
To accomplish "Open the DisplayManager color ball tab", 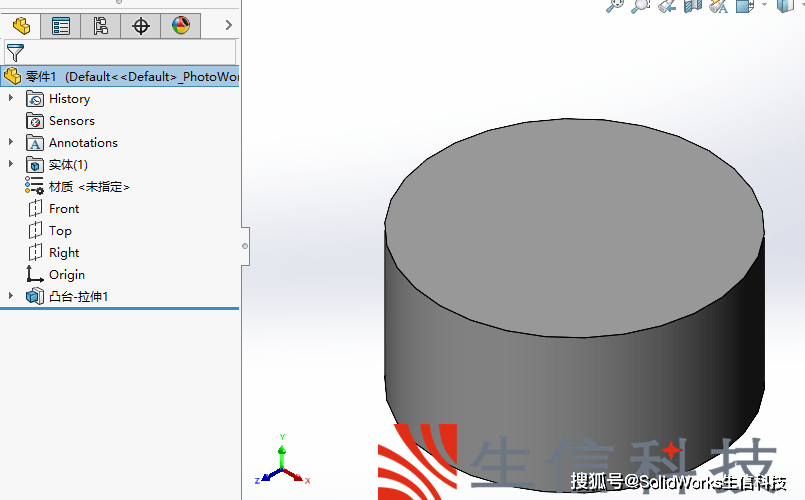I will pos(180,26).
